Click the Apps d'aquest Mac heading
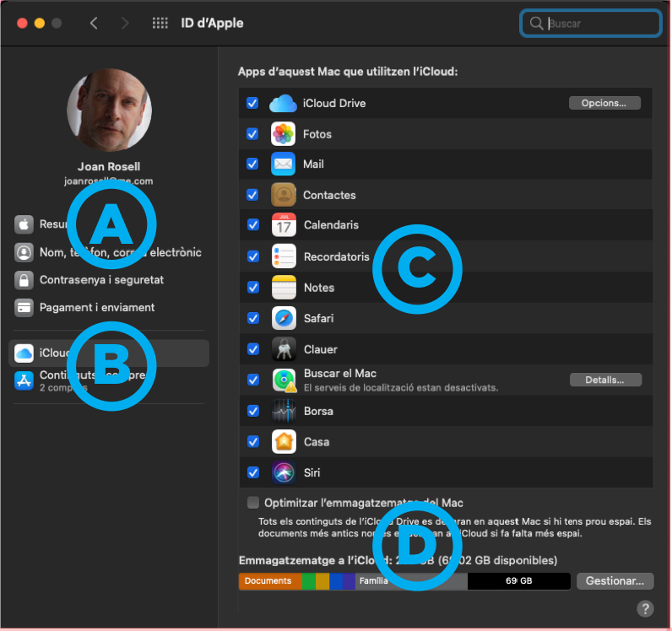 coord(348,72)
